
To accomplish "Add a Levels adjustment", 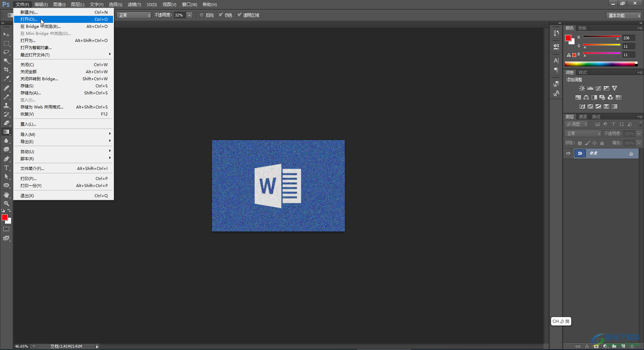I will (590, 88).
